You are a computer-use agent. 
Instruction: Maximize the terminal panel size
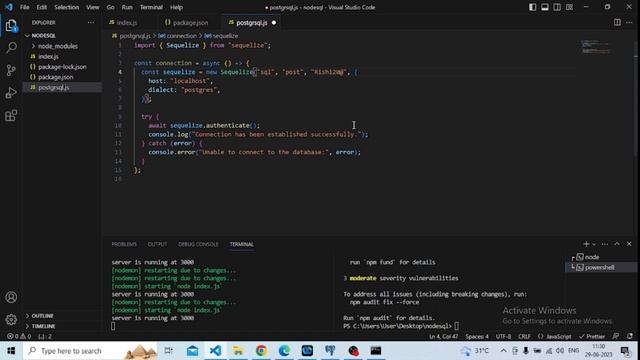pyautogui.click(x=617, y=244)
